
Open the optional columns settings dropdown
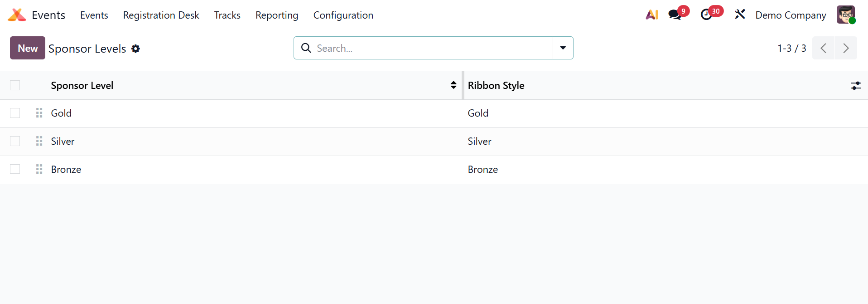(x=855, y=85)
